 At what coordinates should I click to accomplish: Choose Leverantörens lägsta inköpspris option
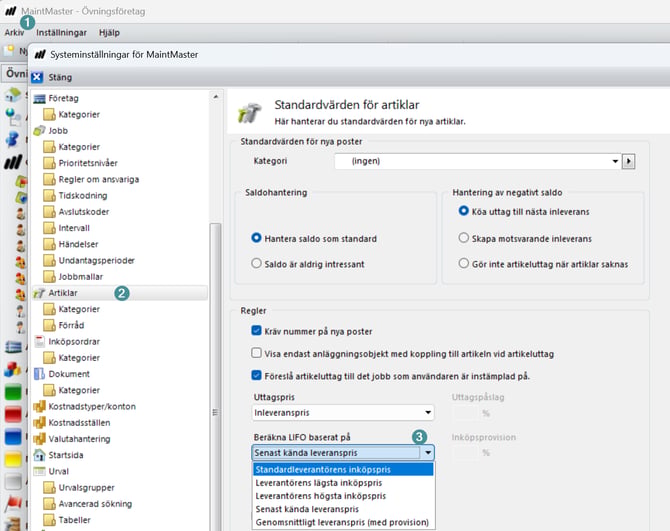pyautogui.click(x=343, y=483)
